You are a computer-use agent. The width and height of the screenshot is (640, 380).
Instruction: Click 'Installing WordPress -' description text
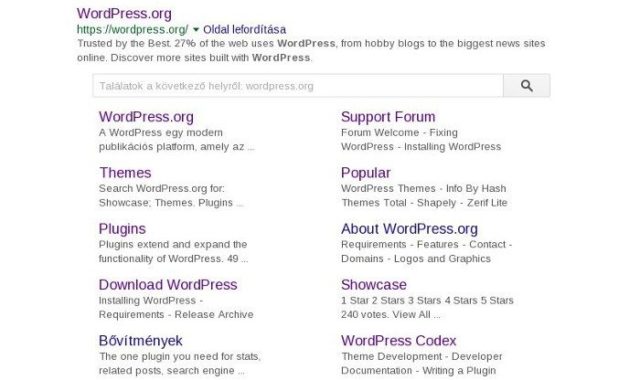[x=151, y=300]
